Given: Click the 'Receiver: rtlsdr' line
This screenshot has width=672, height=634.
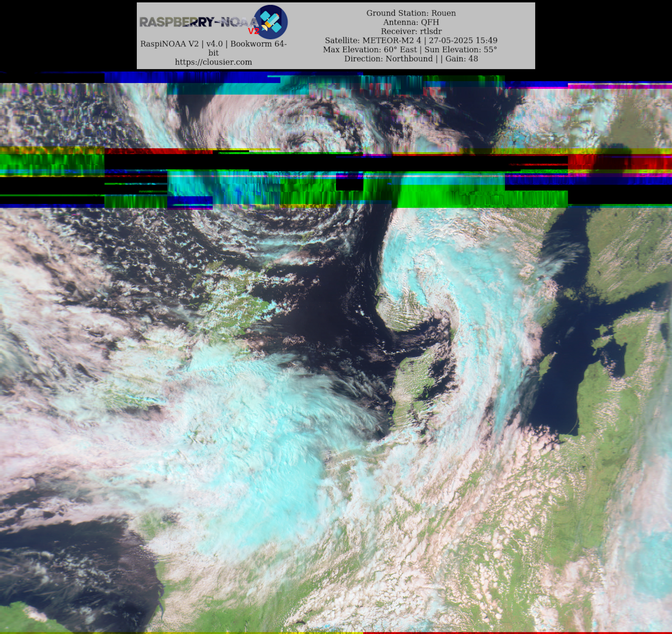Looking at the screenshot, I should (411, 31).
